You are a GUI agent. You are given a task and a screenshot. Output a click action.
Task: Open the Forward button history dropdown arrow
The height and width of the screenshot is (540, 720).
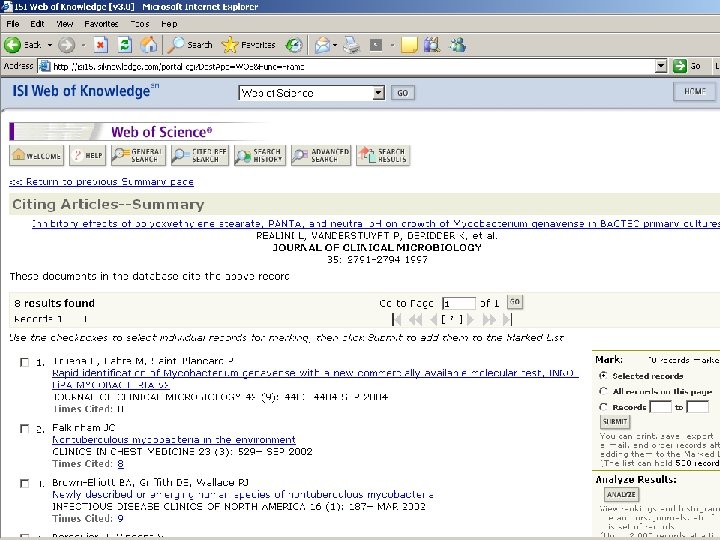83,45
